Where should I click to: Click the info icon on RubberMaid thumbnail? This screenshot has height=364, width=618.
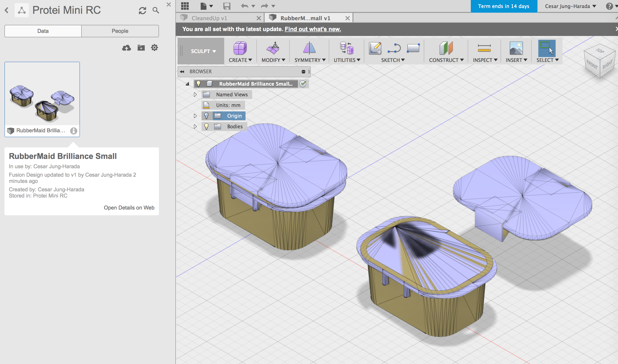73,131
